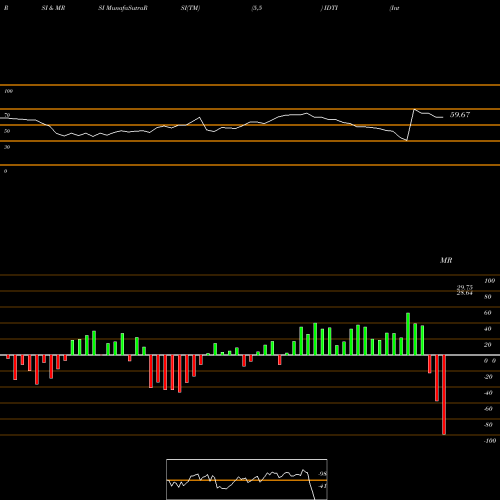This screenshot has width=500, height=500.
Task: Click the RSI 100 axis label
Action: (x=8, y=91)
